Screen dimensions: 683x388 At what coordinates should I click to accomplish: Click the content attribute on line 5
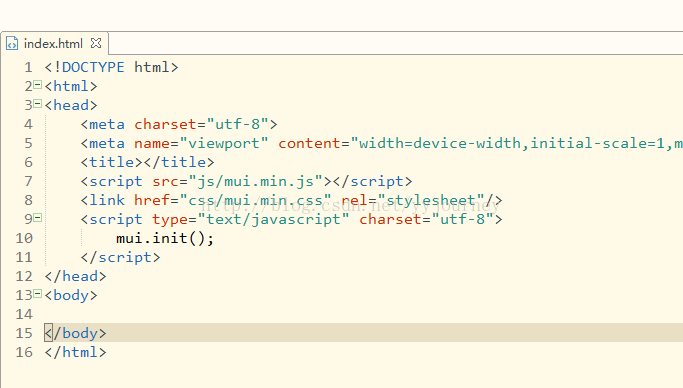point(309,143)
